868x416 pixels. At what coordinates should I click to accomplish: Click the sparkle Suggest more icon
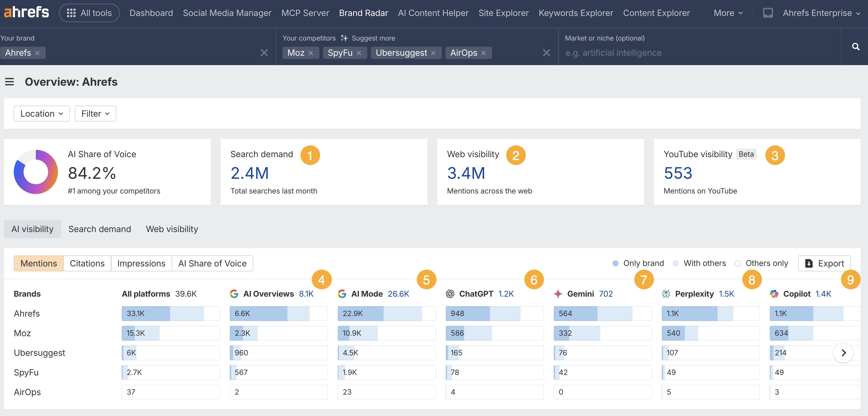[344, 38]
